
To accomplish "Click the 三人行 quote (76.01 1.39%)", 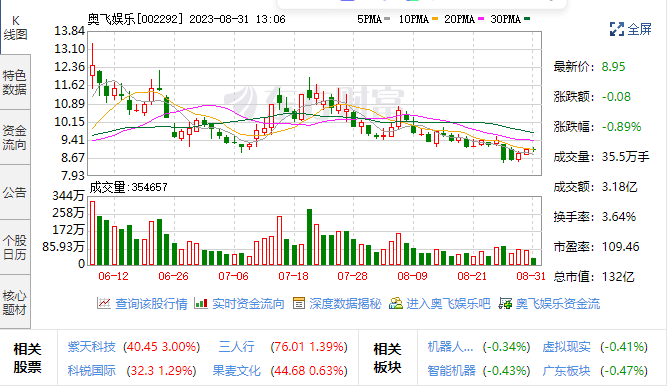I will (309, 347).
